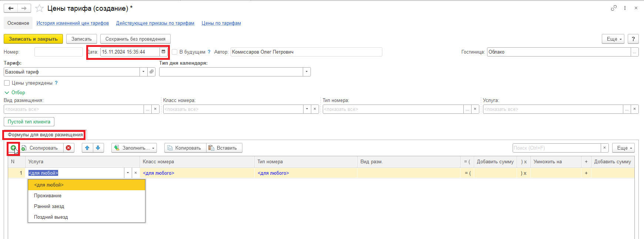This screenshot has height=239, width=644.
Task: Clear the Поиск search box
Action: pos(605,148)
